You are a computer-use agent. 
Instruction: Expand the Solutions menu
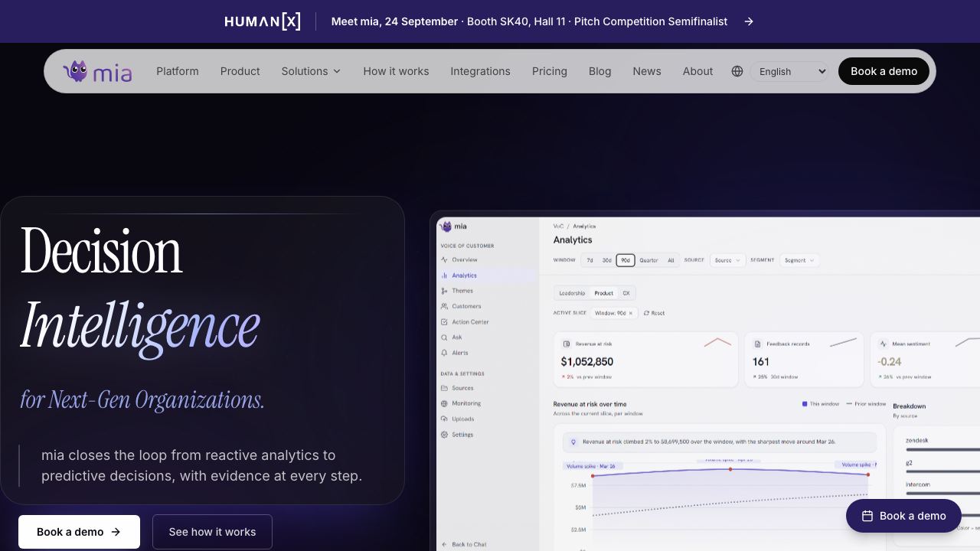click(x=311, y=71)
